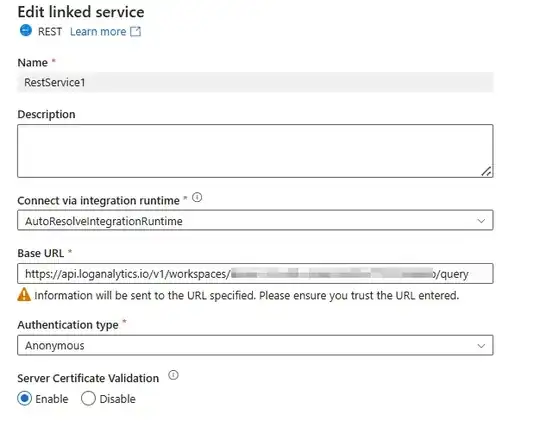Click the Enable label text
540x421 pixels.
[52, 399]
